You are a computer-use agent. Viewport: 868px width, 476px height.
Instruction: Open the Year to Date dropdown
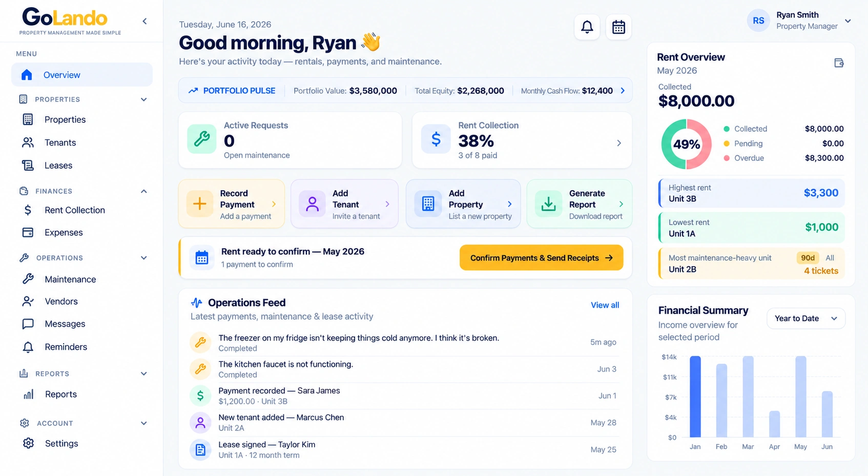(806, 318)
